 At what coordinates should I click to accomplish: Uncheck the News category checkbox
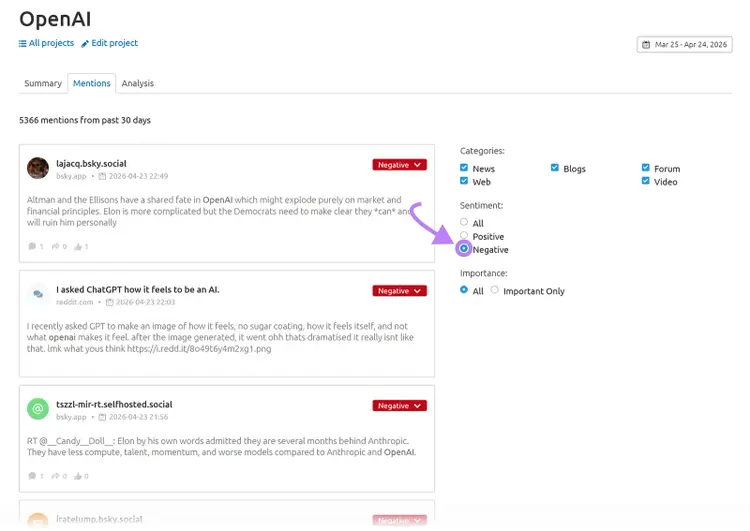click(x=464, y=167)
